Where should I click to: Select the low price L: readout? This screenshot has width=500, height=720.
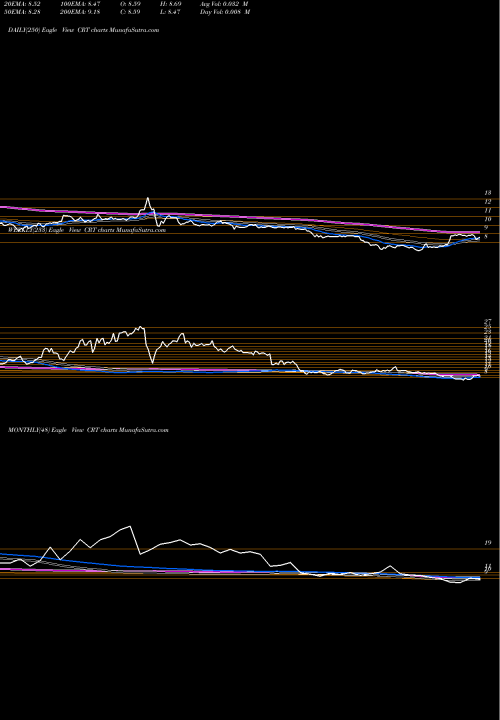click(171, 12)
